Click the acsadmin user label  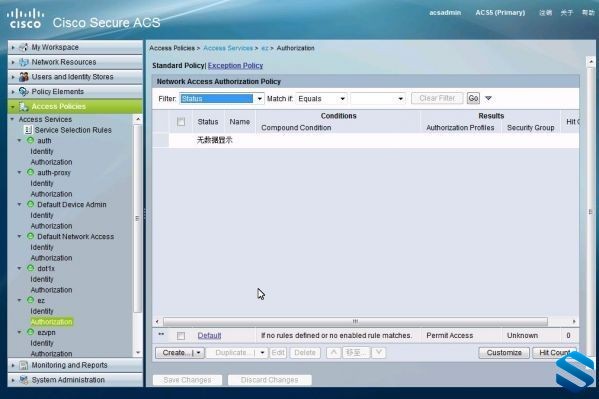coord(445,13)
